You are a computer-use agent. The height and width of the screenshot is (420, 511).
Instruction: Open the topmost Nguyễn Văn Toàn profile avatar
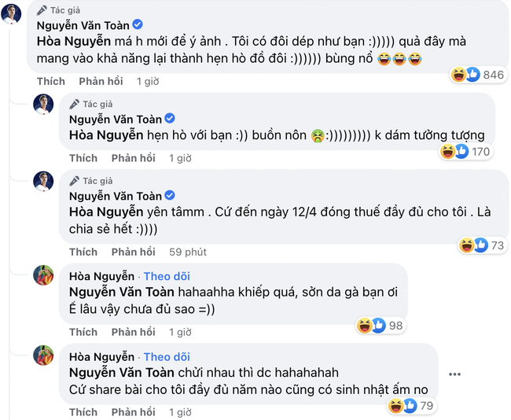click(11, 14)
